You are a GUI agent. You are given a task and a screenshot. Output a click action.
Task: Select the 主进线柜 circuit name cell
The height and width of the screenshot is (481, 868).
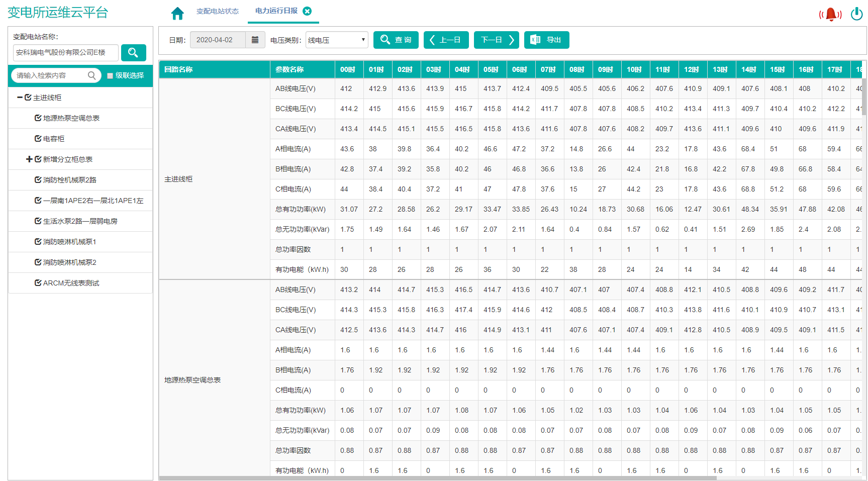[215, 179]
